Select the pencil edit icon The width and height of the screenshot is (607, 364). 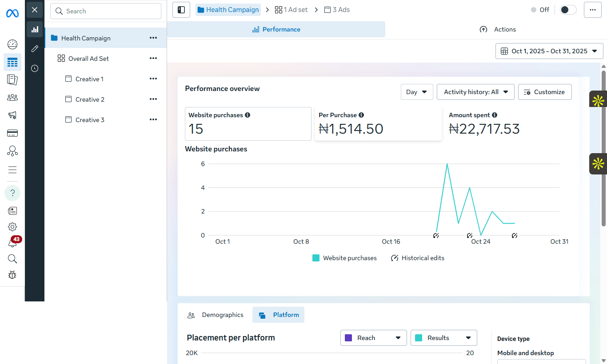(x=35, y=49)
